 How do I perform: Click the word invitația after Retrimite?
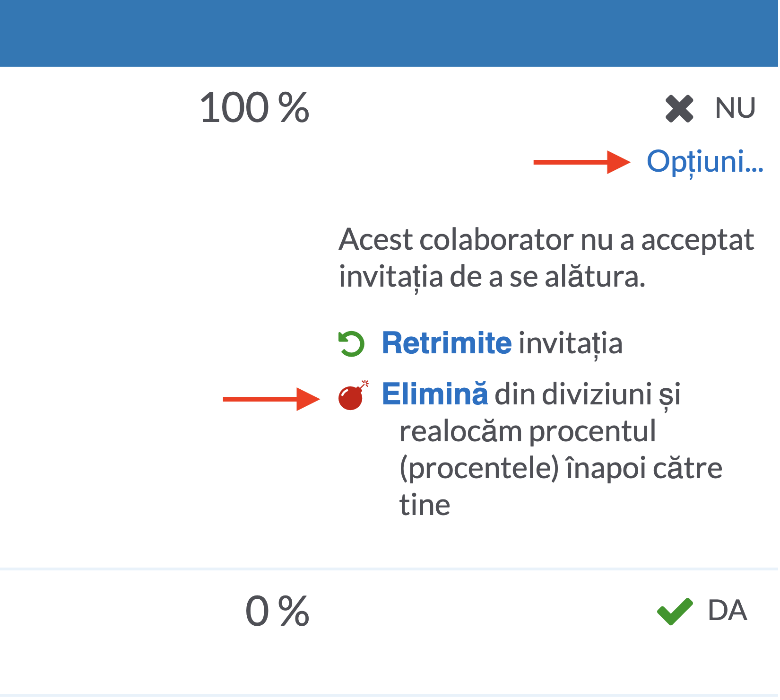[571, 344]
